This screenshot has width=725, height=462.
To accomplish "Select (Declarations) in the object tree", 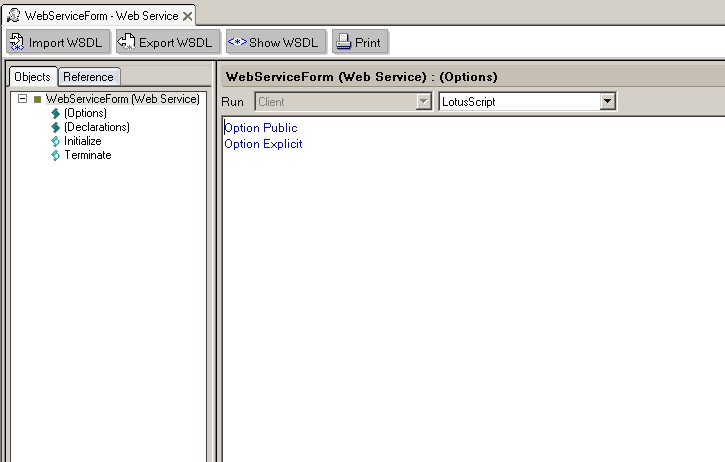I will pos(97,127).
